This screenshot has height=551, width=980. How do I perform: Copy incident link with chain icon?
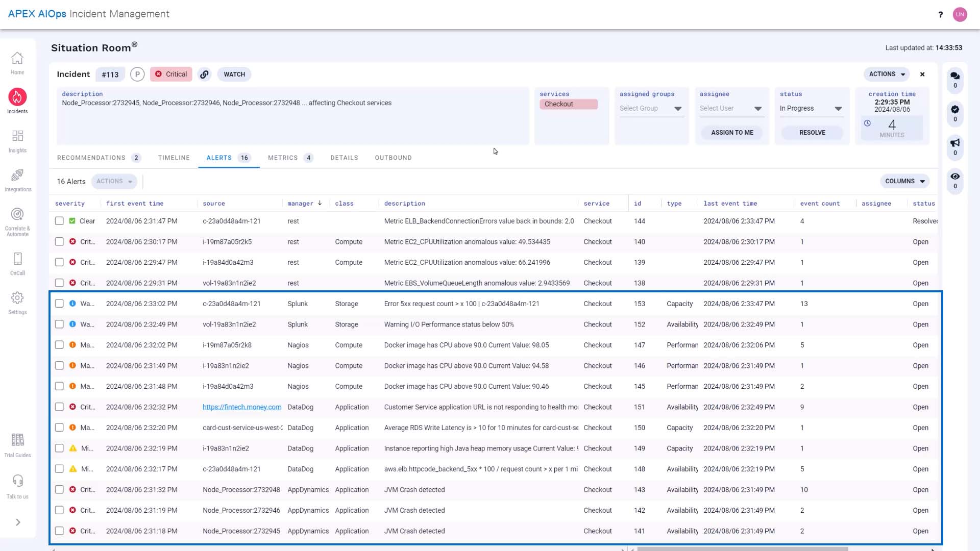(x=204, y=74)
